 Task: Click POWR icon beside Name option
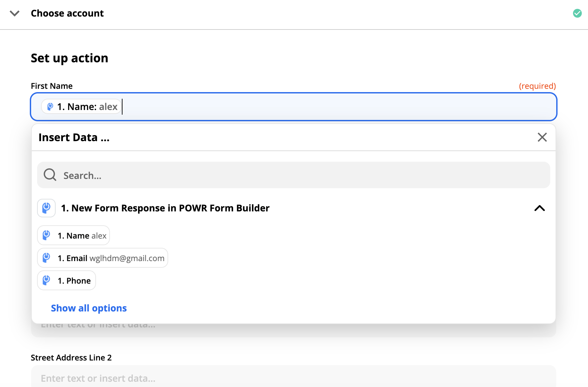pos(46,235)
